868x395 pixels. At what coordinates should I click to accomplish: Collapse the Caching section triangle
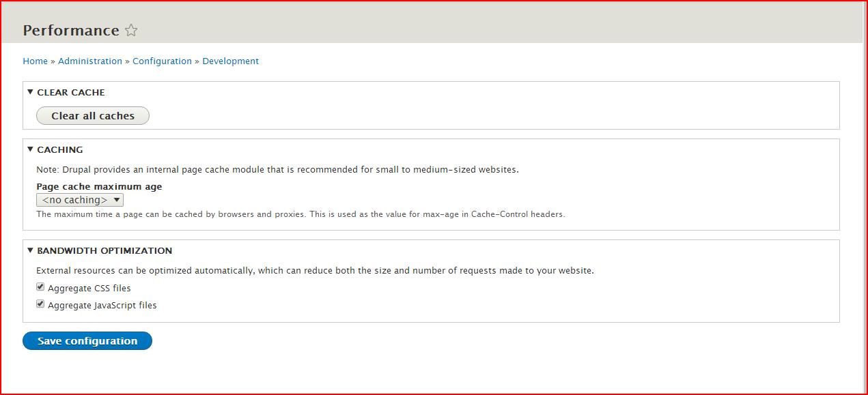point(30,149)
